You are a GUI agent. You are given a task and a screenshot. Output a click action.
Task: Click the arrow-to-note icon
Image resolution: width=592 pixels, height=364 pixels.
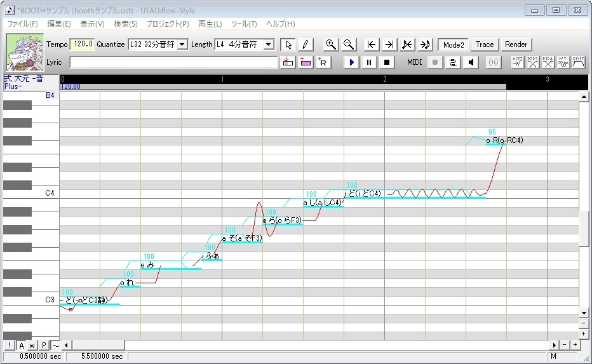pos(425,44)
